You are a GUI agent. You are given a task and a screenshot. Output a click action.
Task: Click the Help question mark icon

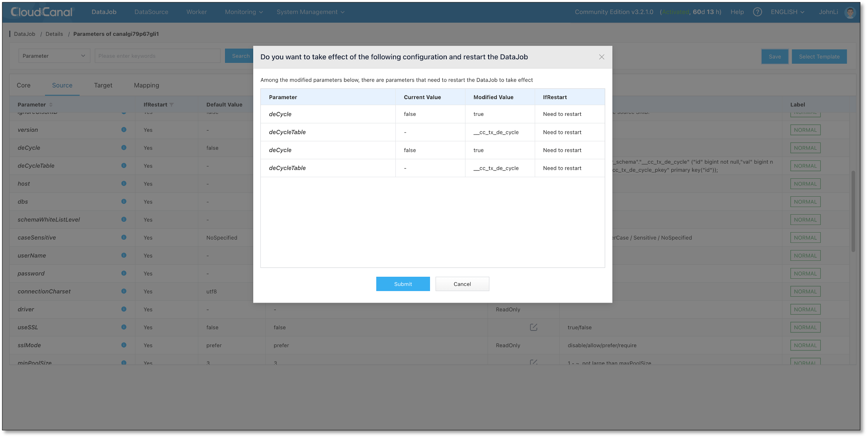757,12
